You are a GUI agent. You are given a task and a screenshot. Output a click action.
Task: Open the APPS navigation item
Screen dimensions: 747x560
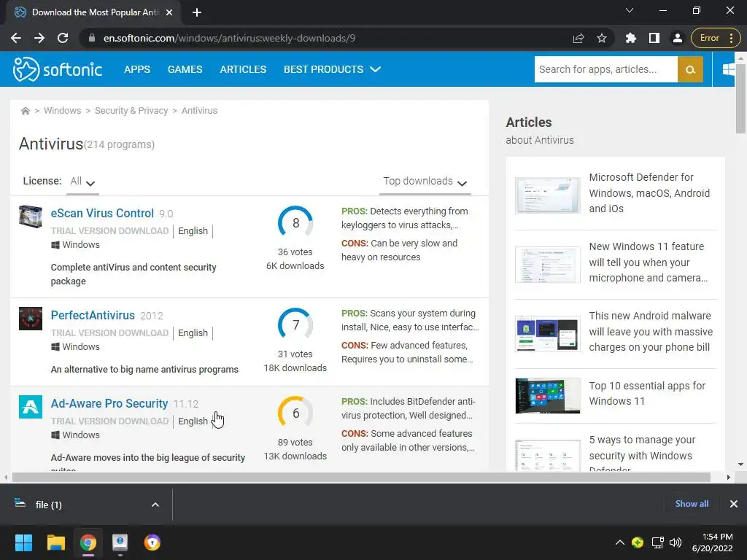point(136,69)
